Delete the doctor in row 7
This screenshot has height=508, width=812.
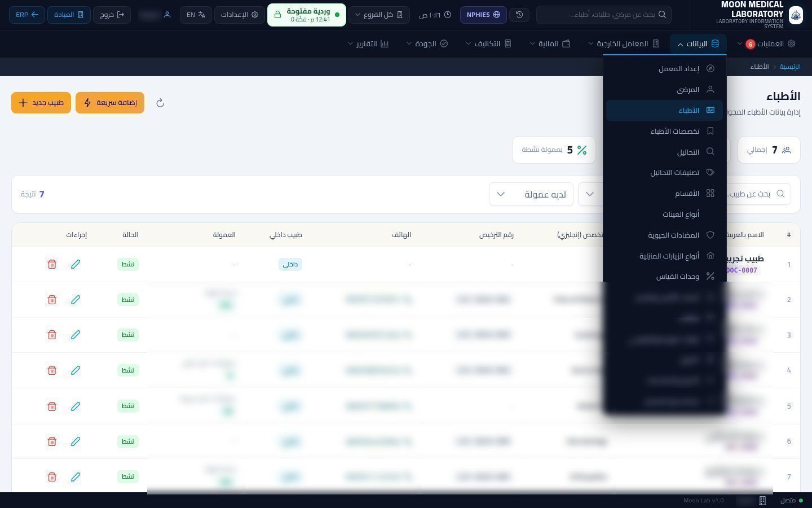pyautogui.click(x=52, y=477)
